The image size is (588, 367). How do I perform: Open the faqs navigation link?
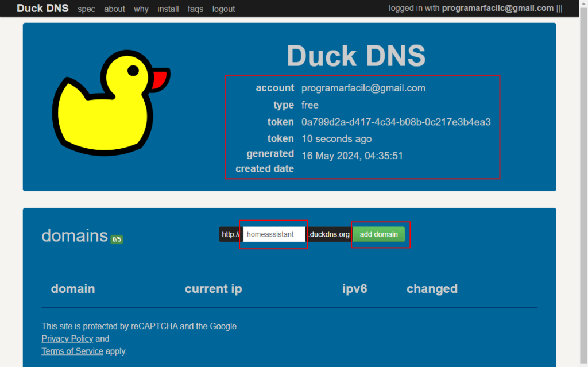point(195,9)
